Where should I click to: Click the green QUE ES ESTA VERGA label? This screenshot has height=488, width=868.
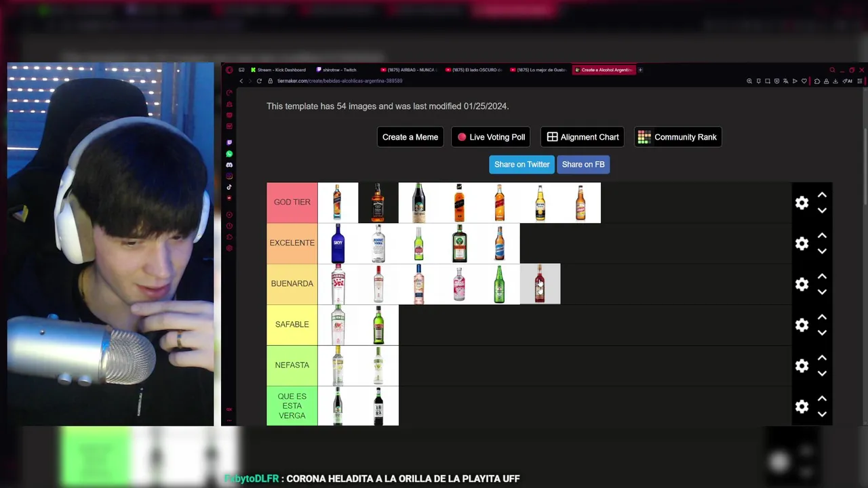[x=292, y=406]
